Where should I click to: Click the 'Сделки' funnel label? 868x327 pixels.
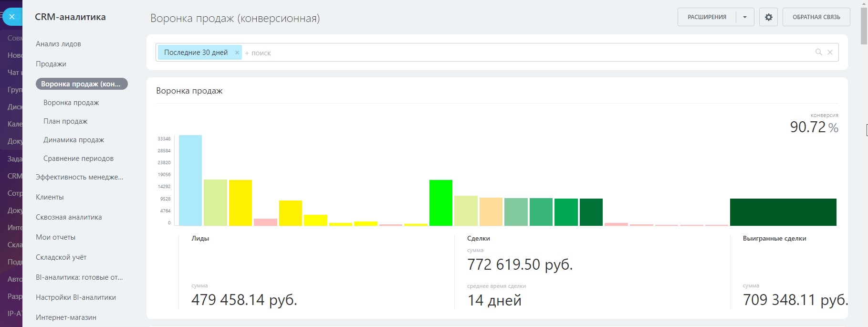pyautogui.click(x=479, y=238)
